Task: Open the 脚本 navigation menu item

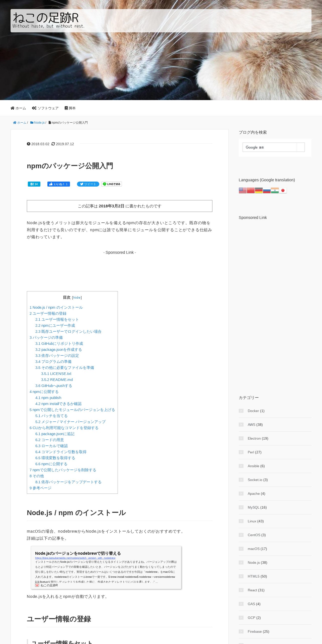Action: (x=70, y=108)
